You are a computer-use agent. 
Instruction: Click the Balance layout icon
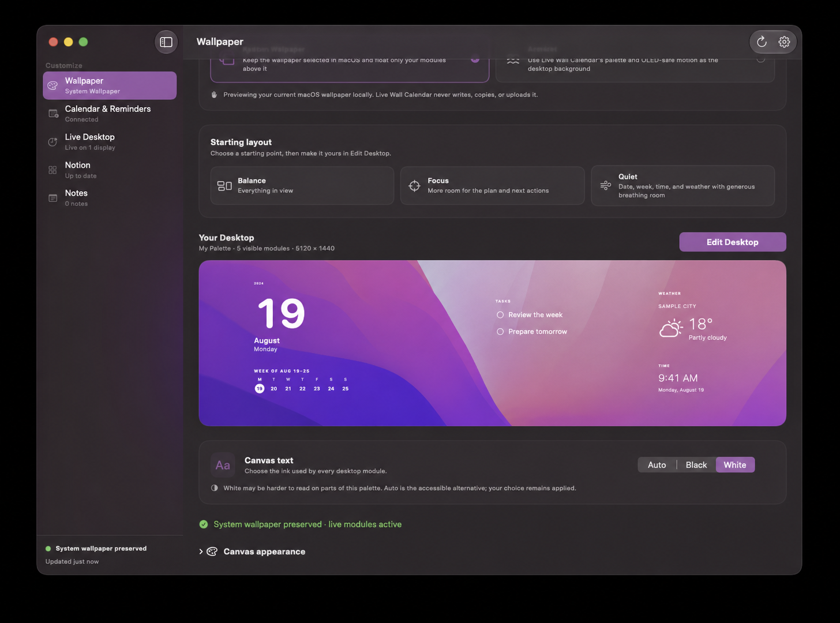tap(224, 186)
